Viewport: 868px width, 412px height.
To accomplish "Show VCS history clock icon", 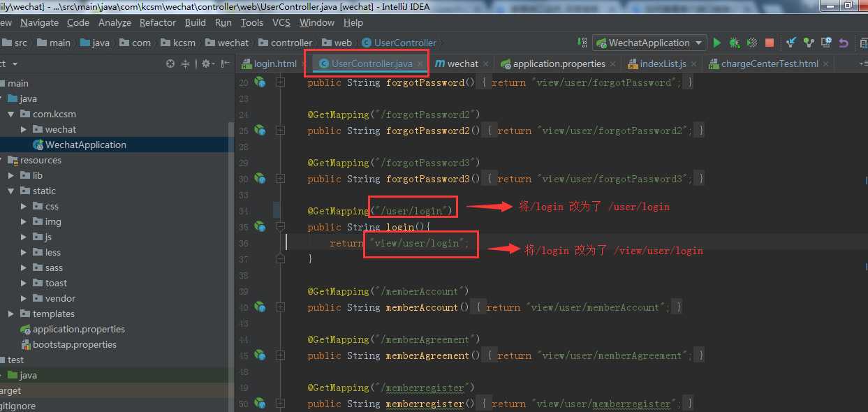I will click(826, 43).
